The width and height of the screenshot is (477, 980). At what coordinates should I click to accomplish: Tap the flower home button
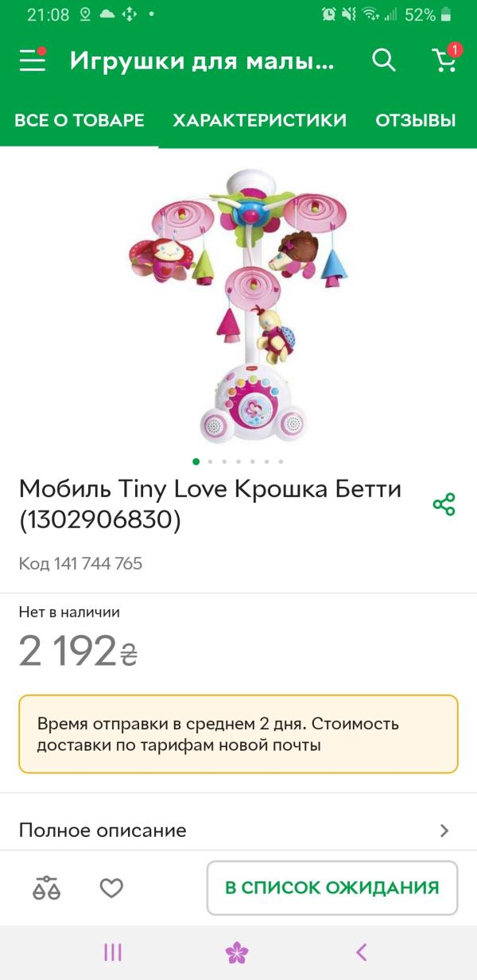237,952
